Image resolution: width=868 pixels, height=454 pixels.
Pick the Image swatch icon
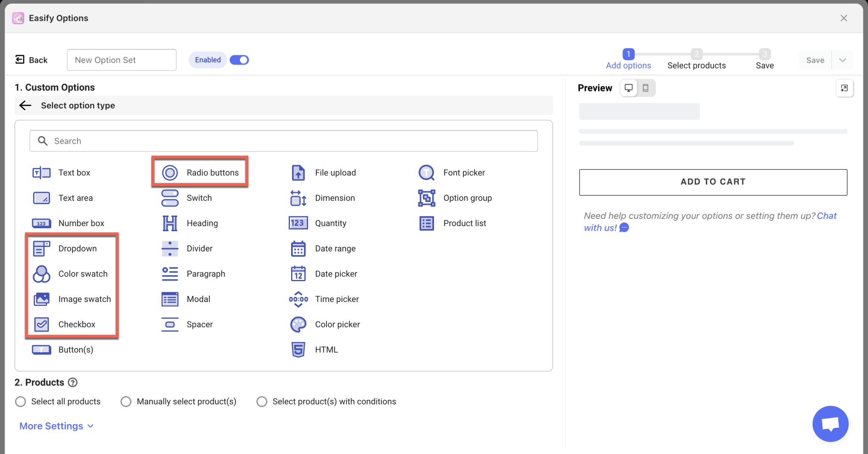42,299
